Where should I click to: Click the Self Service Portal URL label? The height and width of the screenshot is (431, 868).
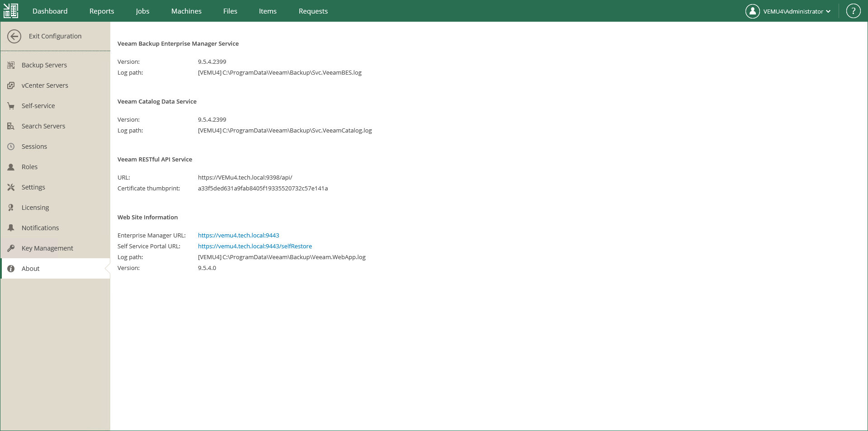(149, 246)
